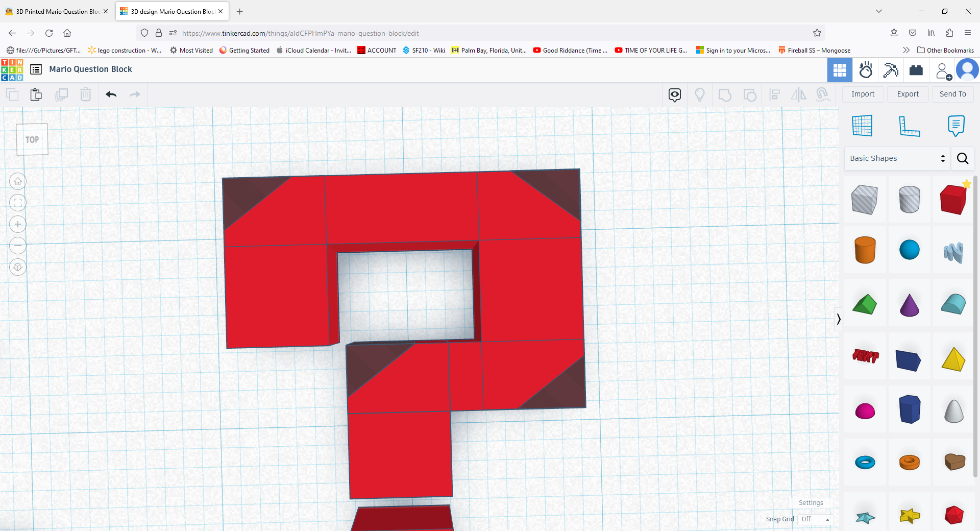Image resolution: width=980 pixels, height=531 pixels.
Task: Collapse the shapes panel chevron
Action: [838, 319]
